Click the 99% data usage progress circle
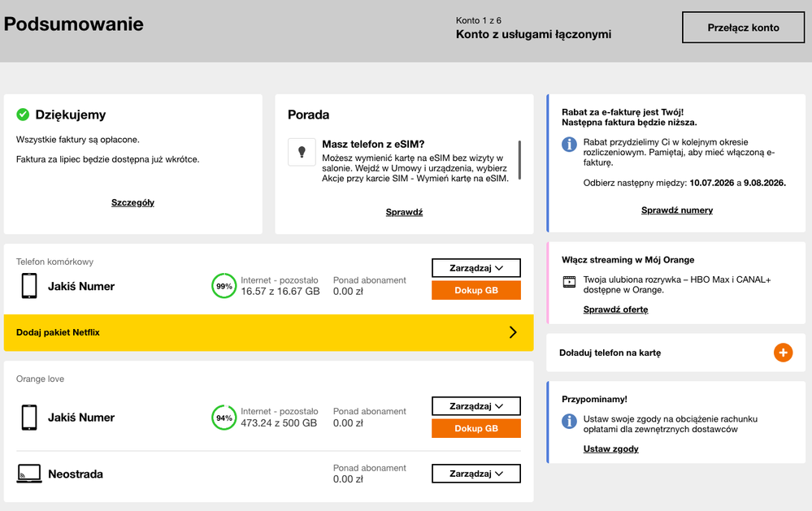This screenshot has width=812, height=511. (x=224, y=286)
